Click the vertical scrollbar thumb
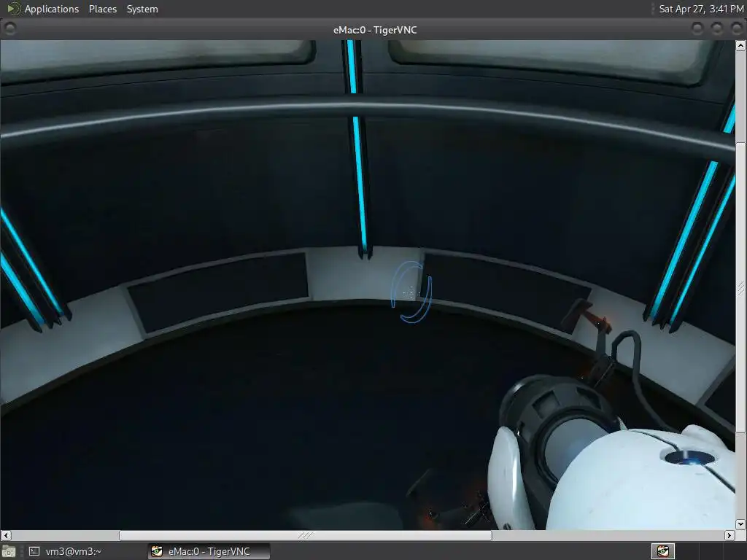This screenshot has width=747, height=560. pyautogui.click(x=740, y=287)
